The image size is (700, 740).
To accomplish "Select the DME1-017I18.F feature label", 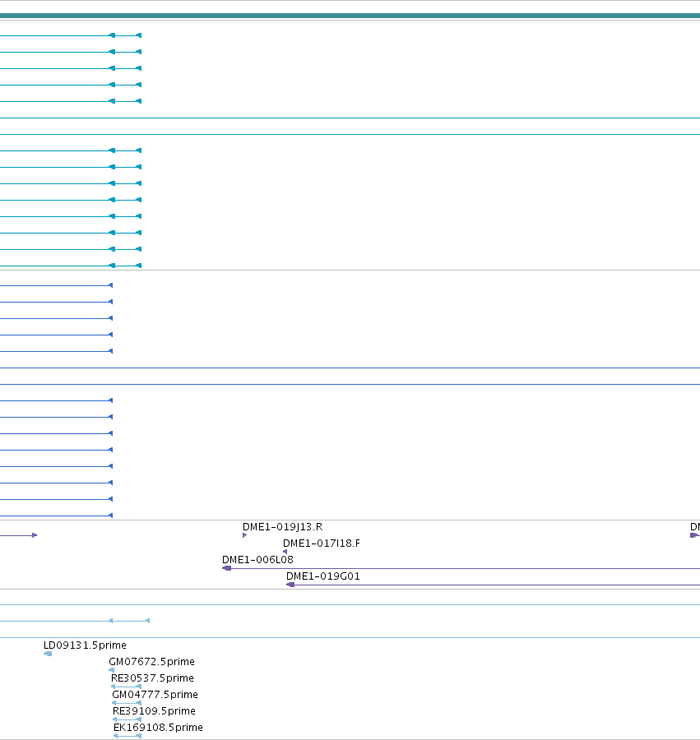I will (321, 543).
